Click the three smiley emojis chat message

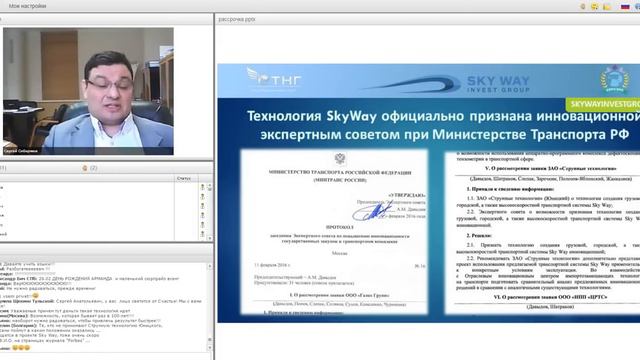20,348
